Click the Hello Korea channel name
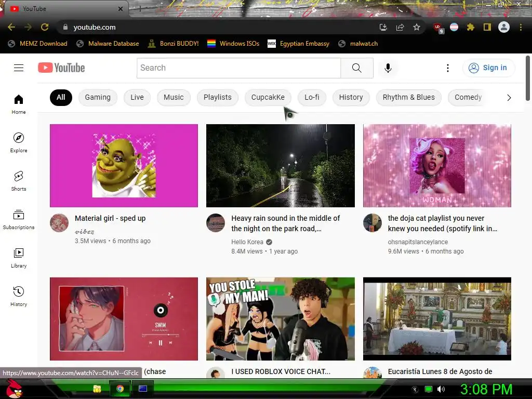This screenshot has height=399, width=532. coord(247,242)
